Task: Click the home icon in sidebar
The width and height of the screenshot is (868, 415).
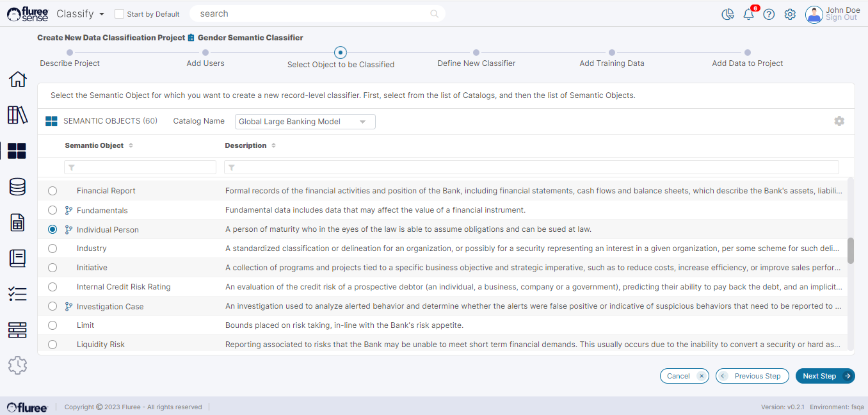Action: 17,79
